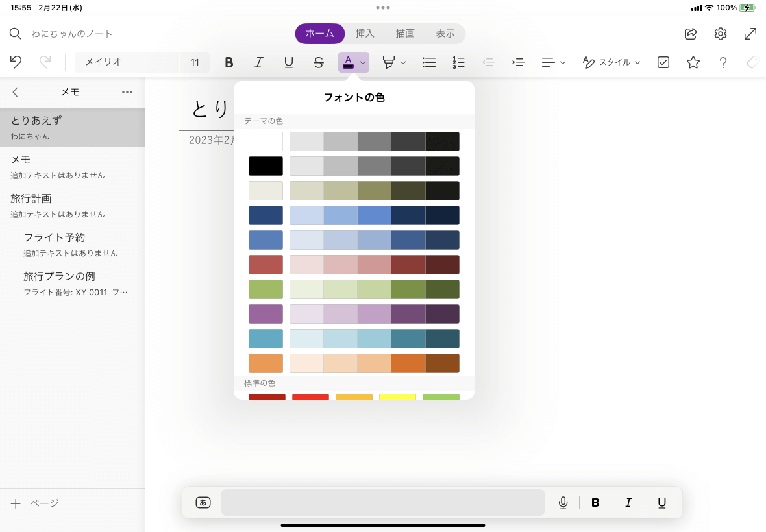The image size is (766, 532).
Task: Switch to the 描画 tab
Action: point(405,34)
